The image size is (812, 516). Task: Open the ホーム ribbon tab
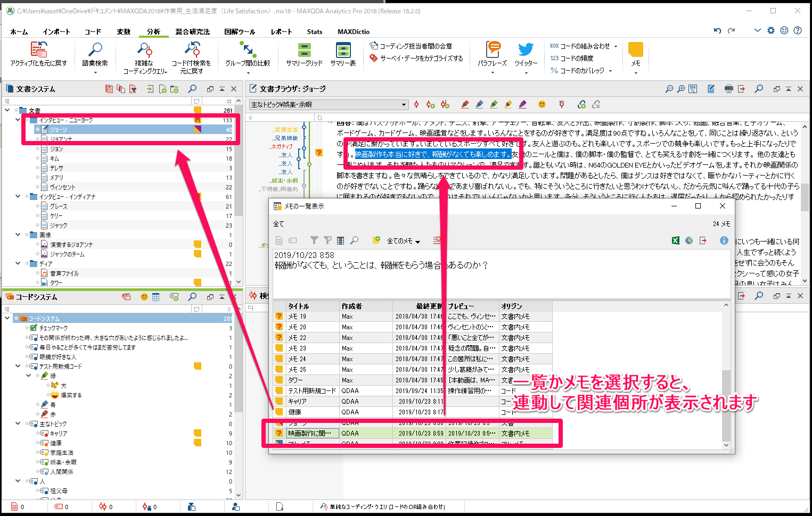[19, 32]
